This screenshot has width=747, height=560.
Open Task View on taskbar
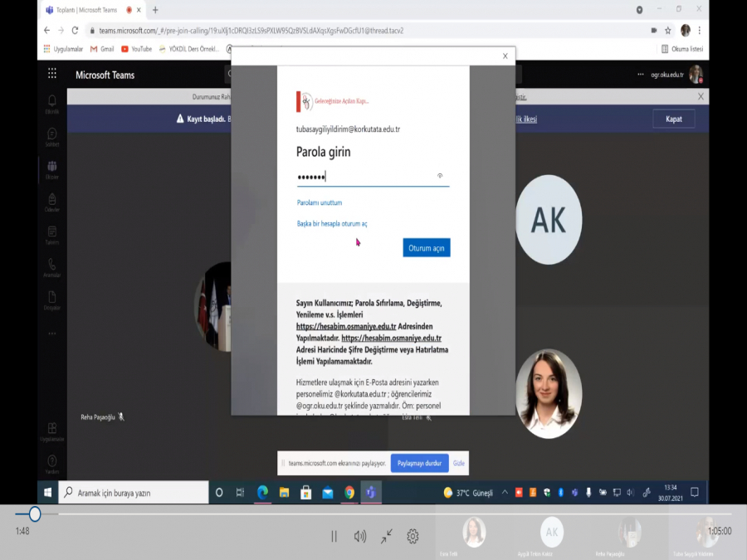[x=240, y=492]
